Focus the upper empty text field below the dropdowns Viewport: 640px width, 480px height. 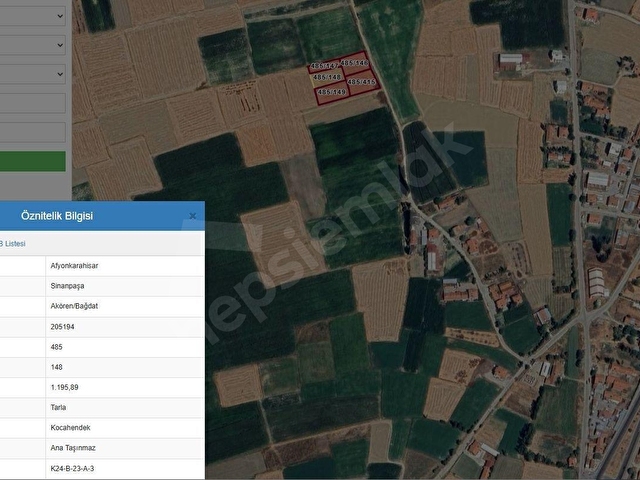click(33, 103)
